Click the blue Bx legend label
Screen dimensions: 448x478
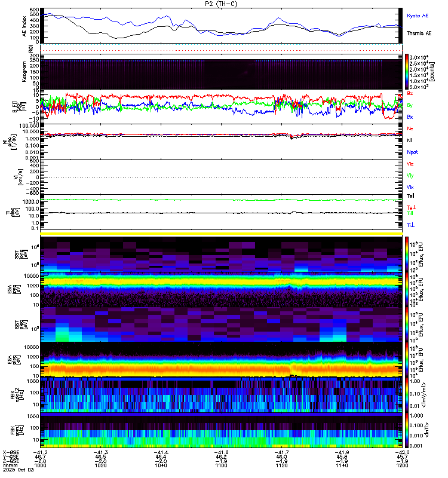coord(410,117)
